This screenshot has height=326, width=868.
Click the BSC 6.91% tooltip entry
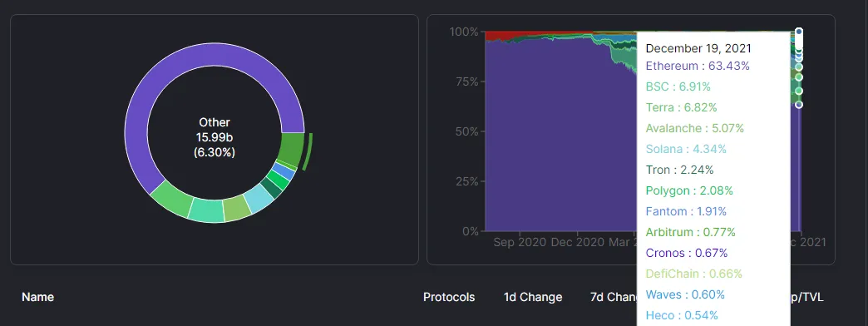coord(678,86)
